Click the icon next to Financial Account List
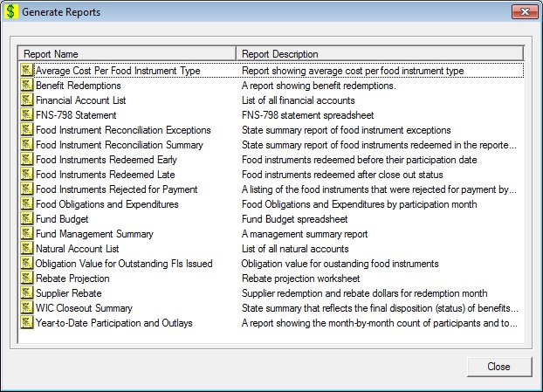543x392 pixels. click(27, 100)
